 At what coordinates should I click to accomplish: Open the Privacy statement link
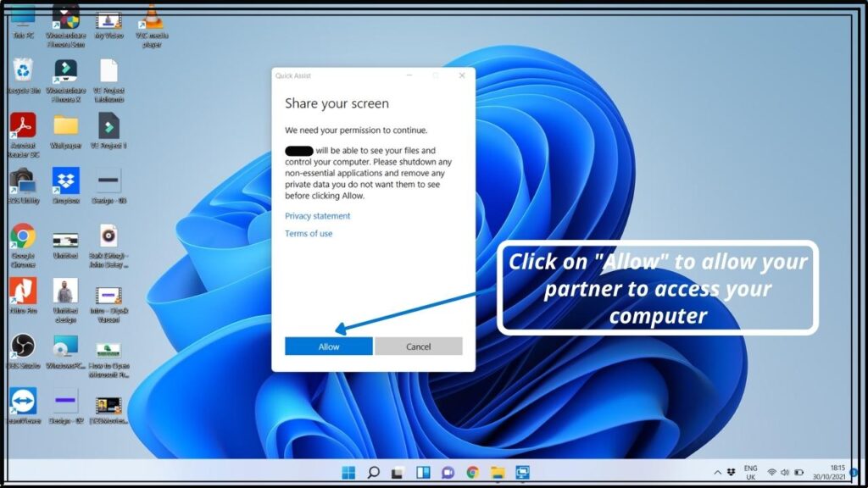(317, 216)
